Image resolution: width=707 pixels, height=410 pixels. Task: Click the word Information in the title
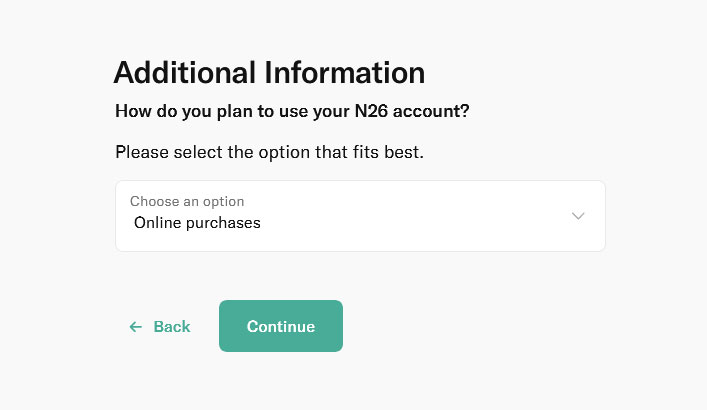344,72
